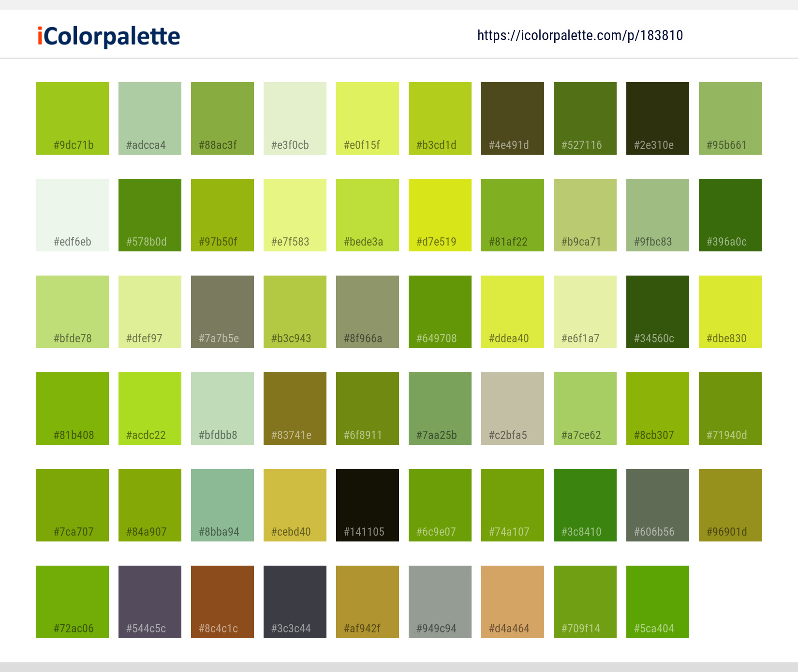Select the #9dc71b color swatch
Screen dimensions: 798x672
pyautogui.click(x=73, y=118)
